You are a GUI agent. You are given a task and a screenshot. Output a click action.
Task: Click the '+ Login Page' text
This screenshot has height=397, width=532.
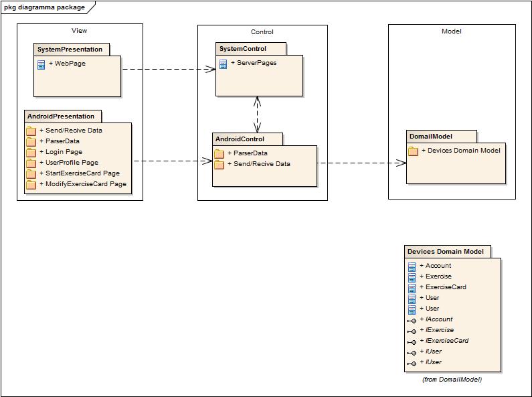(x=61, y=152)
